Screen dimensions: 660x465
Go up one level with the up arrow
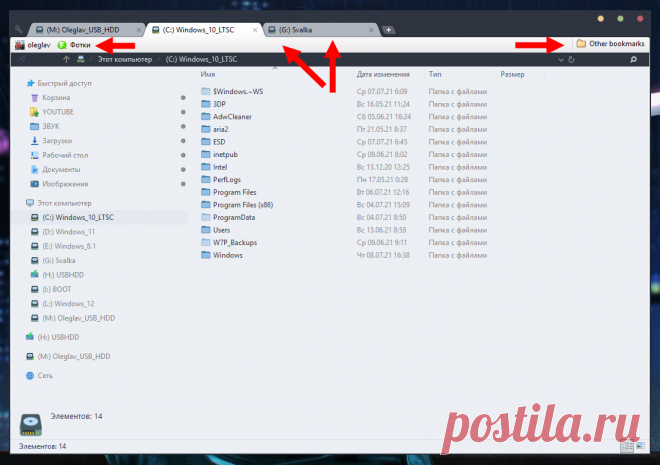[66, 59]
